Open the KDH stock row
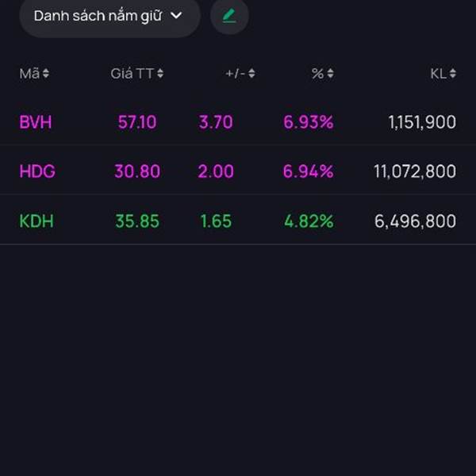The image size is (476, 476). pos(238,221)
